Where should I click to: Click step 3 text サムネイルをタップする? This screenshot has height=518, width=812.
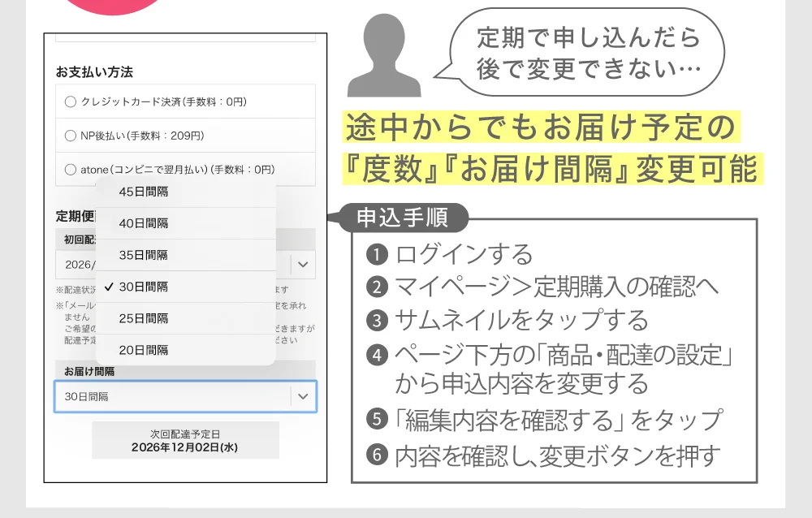pos(521,320)
